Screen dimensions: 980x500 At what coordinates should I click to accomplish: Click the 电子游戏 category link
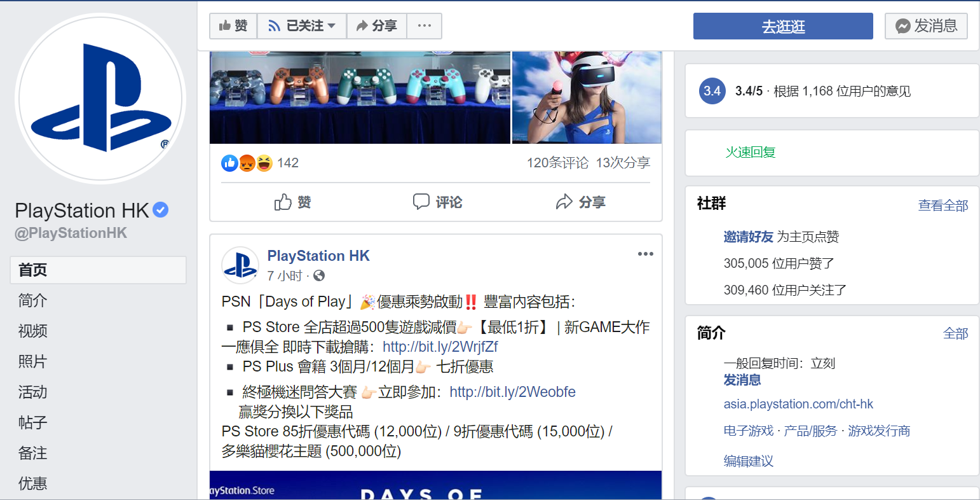click(748, 431)
